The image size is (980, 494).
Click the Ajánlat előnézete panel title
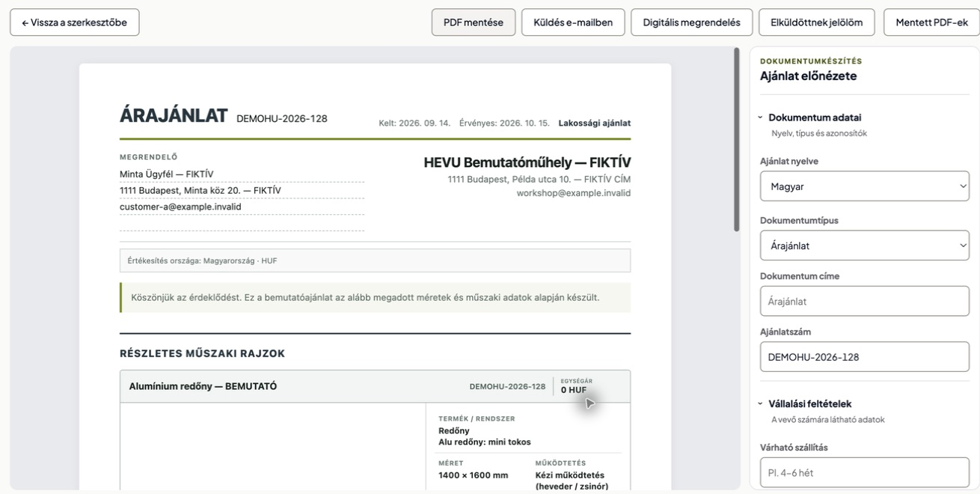click(x=808, y=76)
